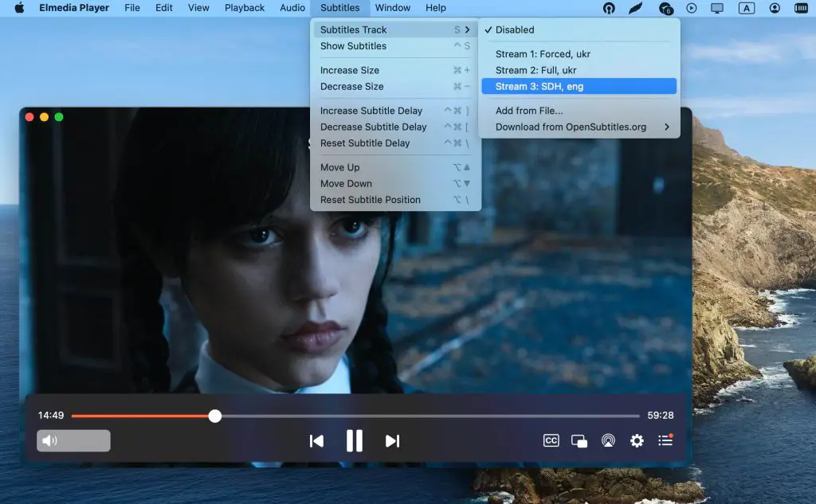The image size is (816, 504).
Task: Choose Move Down for subtitles
Action: [x=395, y=184]
